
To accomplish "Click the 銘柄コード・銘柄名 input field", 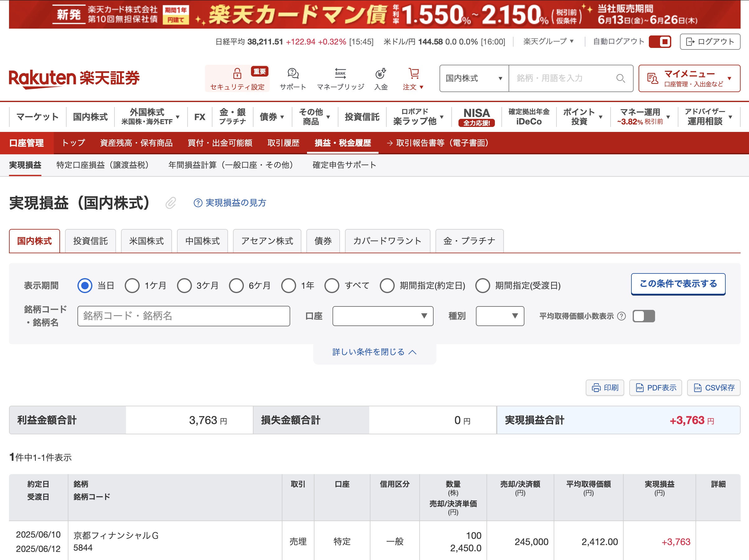I will coord(184,316).
